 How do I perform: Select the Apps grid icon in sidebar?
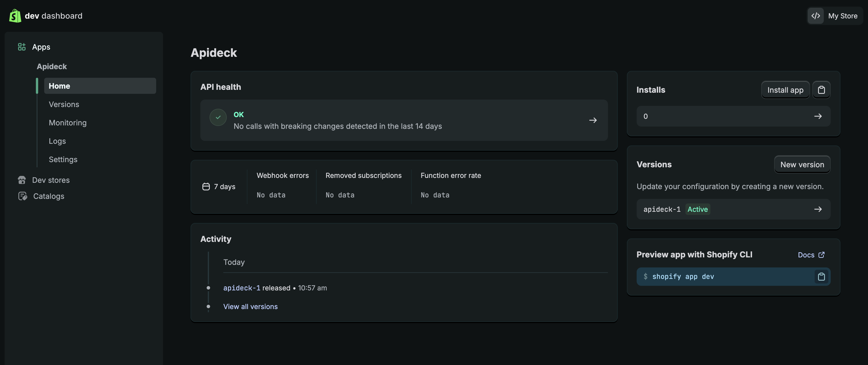click(x=22, y=47)
